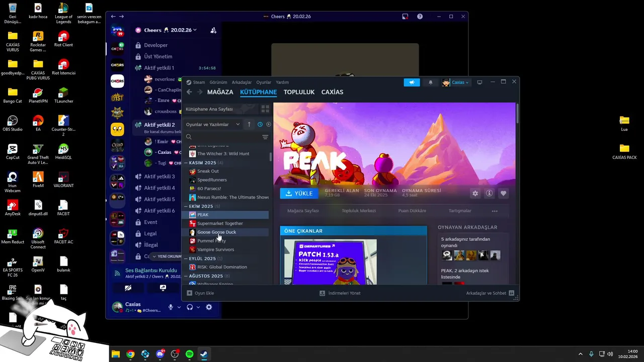The image size is (644, 362).
Task: Click Oyun Ekle at bottom of Steam
Action: [200, 293]
